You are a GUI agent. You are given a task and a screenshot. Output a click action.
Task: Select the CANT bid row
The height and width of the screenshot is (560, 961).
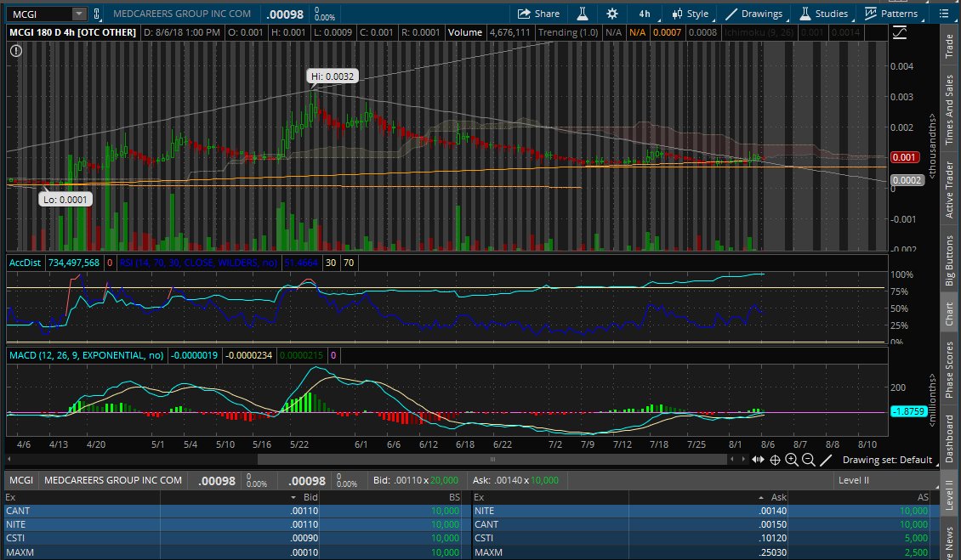(x=234, y=511)
